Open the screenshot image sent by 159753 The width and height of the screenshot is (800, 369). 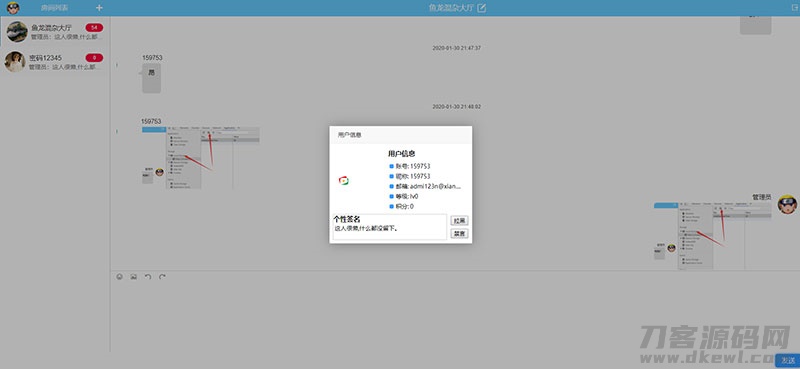point(201,158)
